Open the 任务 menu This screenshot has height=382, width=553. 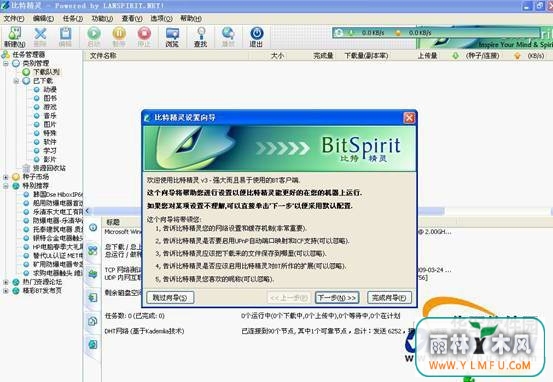click(x=73, y=18)
